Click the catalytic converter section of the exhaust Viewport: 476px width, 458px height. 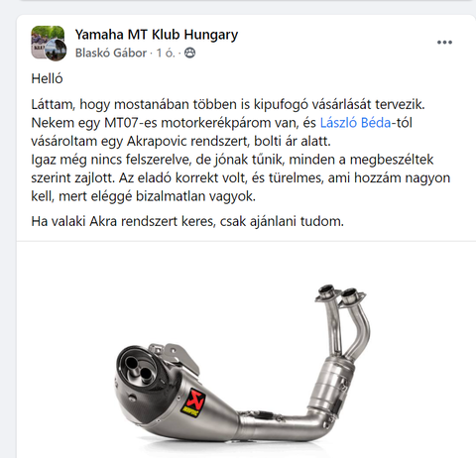[x=330, y=384]
